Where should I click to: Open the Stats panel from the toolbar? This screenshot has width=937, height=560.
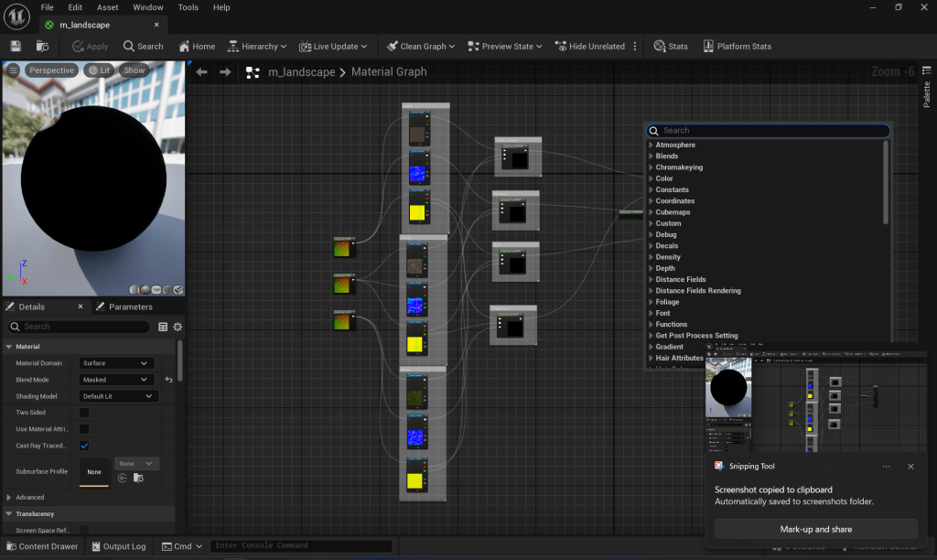671,46
